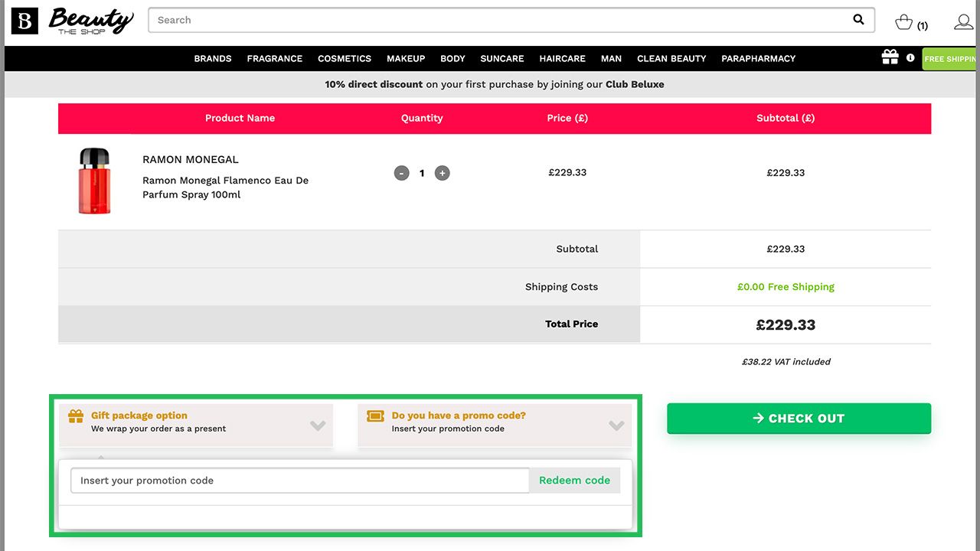Image resolution: width=980 pixels, height=551 pixels.
Task: Open the CLEAN BEAUTY menu
Action: click(x=671, y=58)
